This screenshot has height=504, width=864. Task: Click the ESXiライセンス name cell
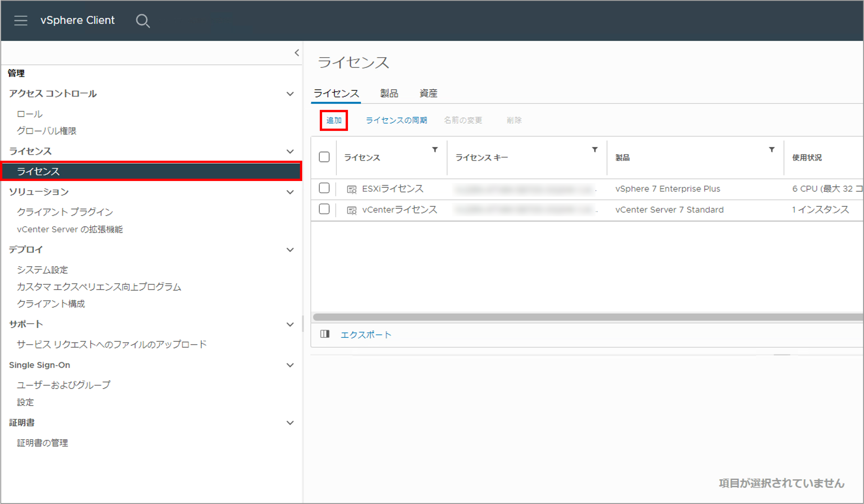pyautogui.click(x=393, y=189)
